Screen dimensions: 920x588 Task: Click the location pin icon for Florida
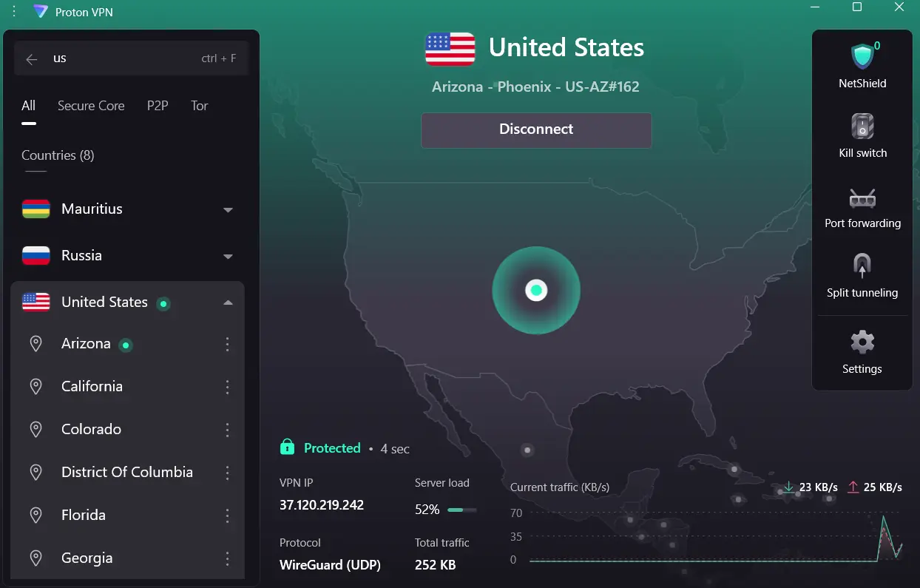[35, 516]
